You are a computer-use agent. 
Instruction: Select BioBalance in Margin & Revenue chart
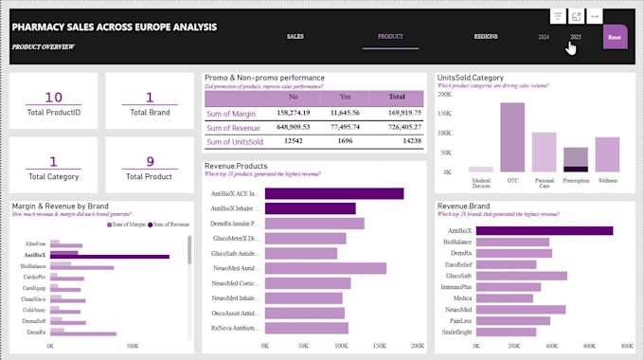[81, 266]
